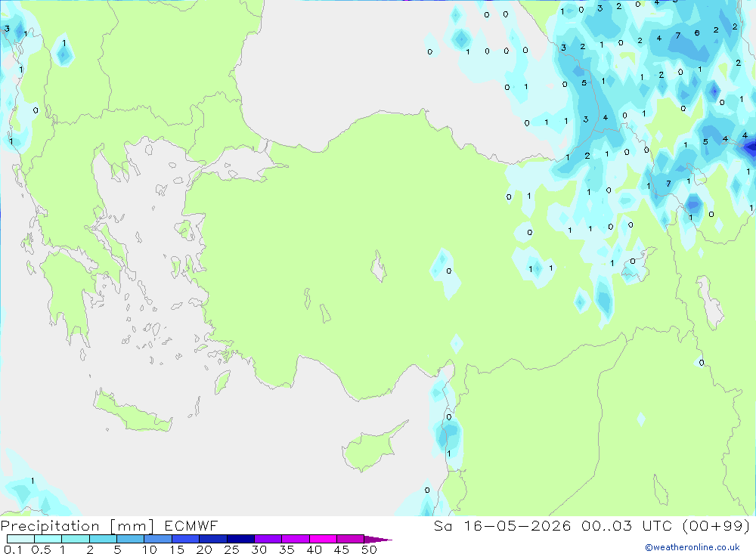Click the "6" precipitation value on the map

(x=697, y=32)
